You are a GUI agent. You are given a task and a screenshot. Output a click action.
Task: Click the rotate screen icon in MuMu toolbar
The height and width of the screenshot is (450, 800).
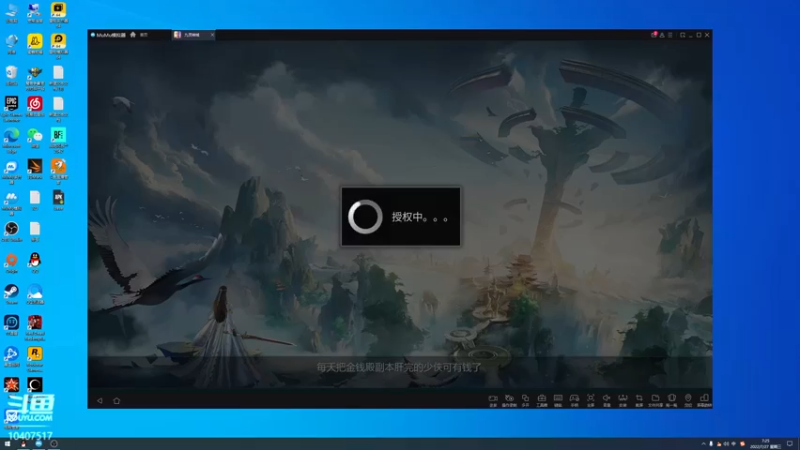705,398
